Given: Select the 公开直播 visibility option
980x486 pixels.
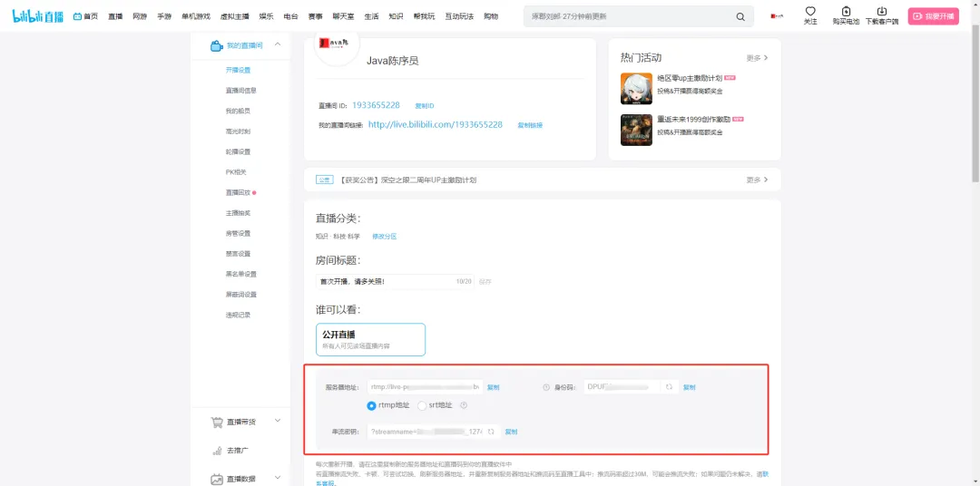Looking at the screenshot, I should click(370, 340).
